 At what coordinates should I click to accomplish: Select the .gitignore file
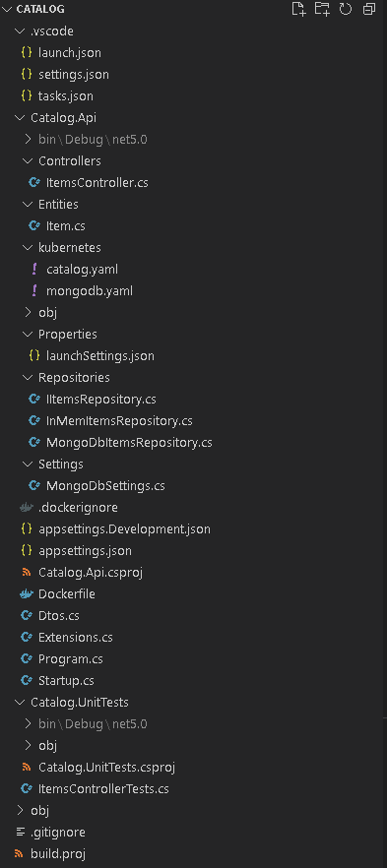point(57,832)
